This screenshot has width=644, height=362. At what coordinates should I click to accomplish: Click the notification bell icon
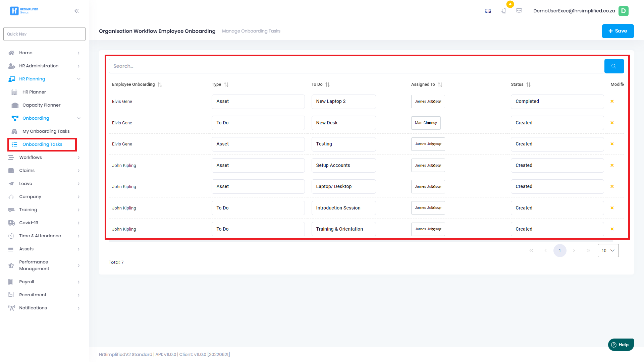click(x=503, y=11)
